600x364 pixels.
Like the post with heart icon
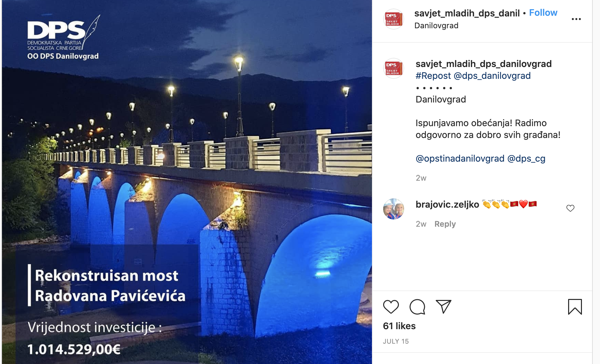(391, 307)
